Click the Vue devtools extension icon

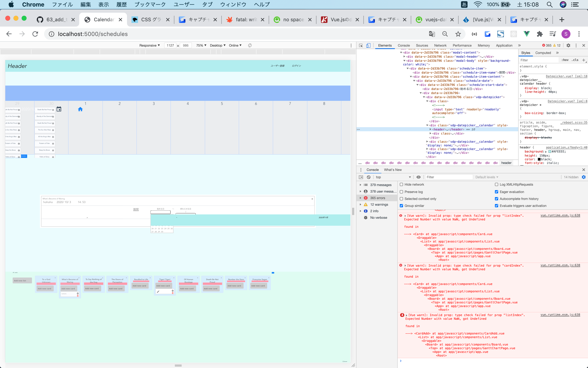click(527, 34)
